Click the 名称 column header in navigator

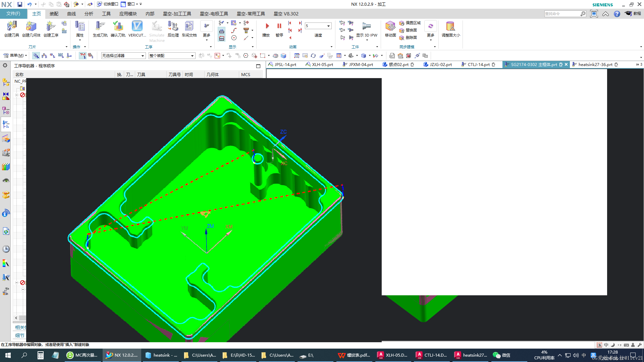point(64,75)
